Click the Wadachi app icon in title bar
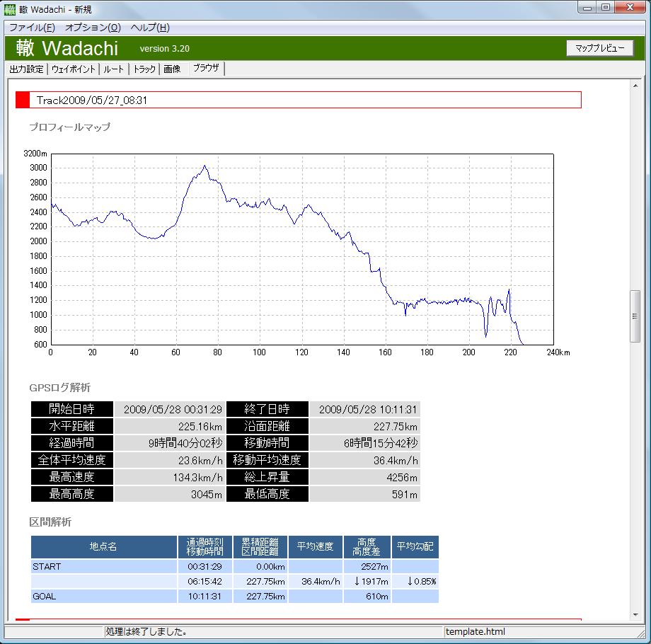 coord(10,9)
